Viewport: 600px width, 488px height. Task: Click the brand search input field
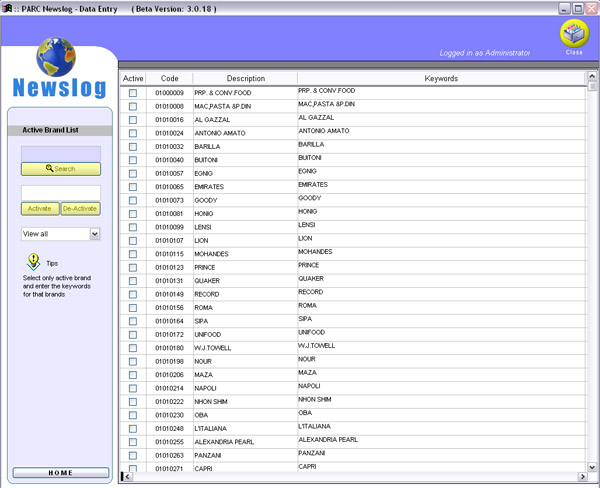point(61,154)
